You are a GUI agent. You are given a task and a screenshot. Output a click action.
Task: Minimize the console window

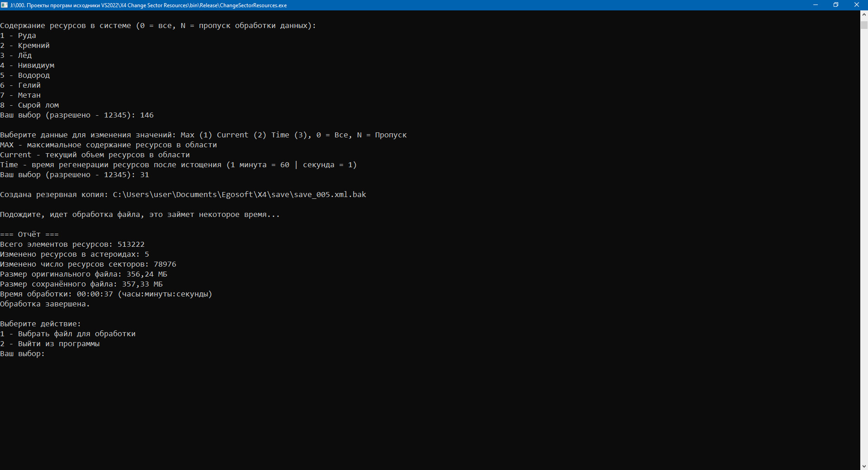pos(816,5)
